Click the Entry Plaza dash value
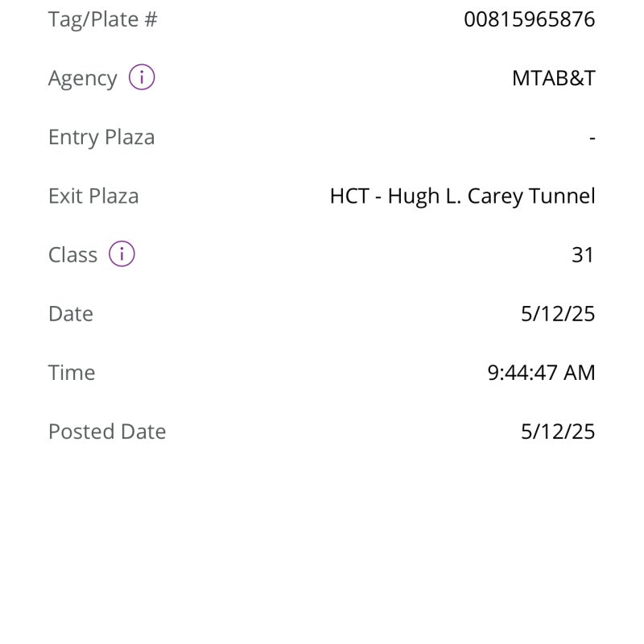Viewport: 644px width, 644px height. [592, 138]
